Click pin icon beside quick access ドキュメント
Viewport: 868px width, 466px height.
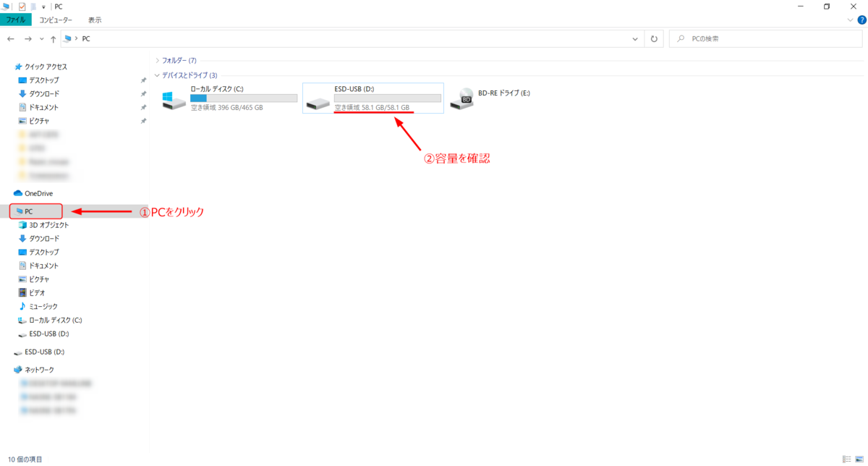143,107
